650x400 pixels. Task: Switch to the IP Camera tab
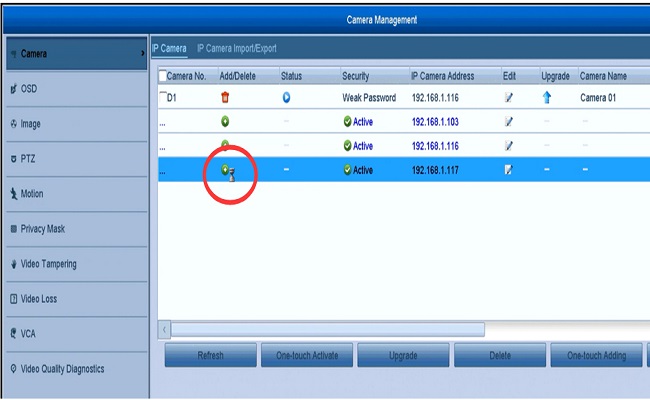click(x=169, y=48)
